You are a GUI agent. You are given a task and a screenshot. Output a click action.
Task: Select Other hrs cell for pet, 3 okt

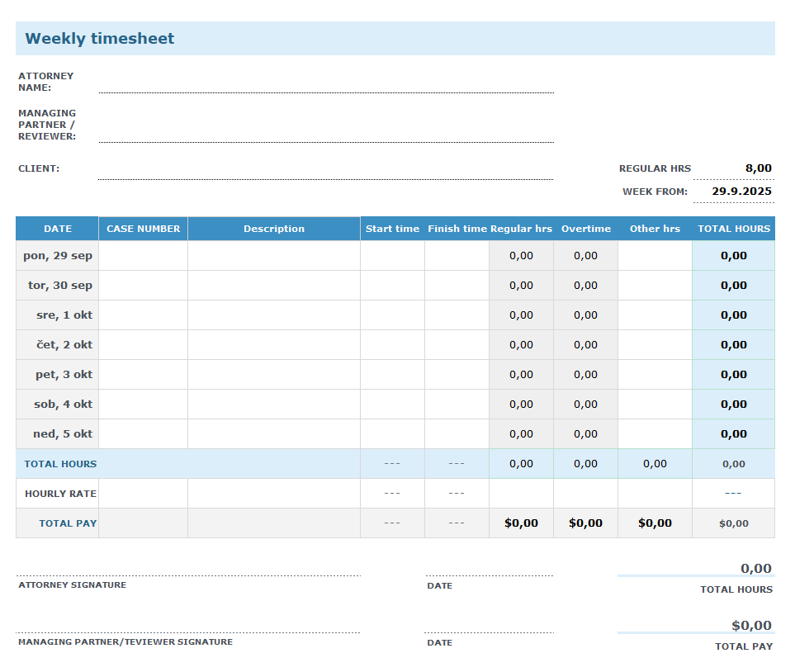655,375
